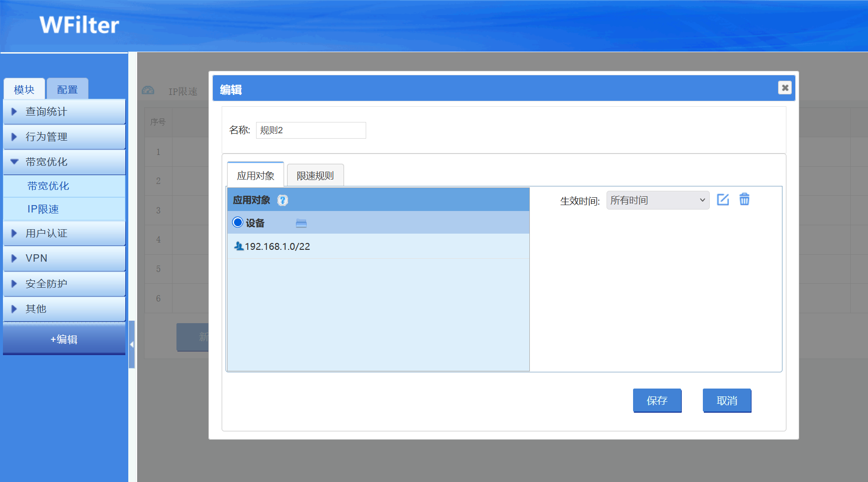Click the 名称 input field

311,130
